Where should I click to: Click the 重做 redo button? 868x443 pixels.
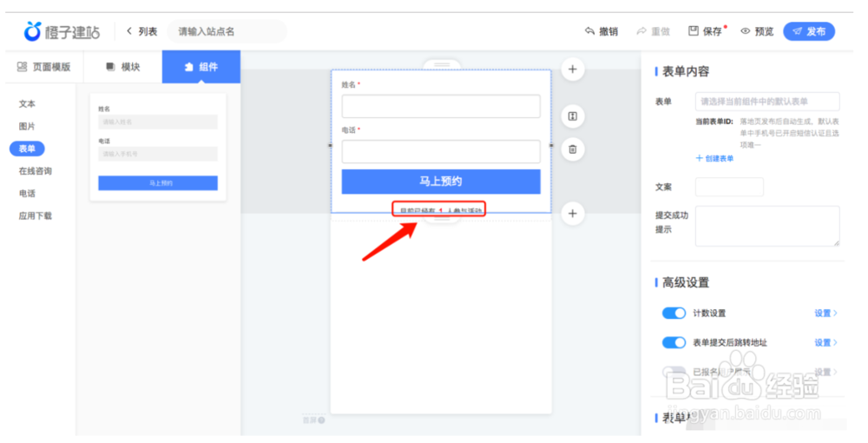(x=654, y=31)
